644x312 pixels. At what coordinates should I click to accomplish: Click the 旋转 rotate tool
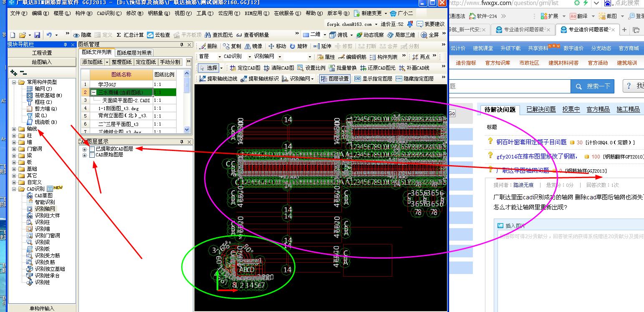click(x=298, y=46)
